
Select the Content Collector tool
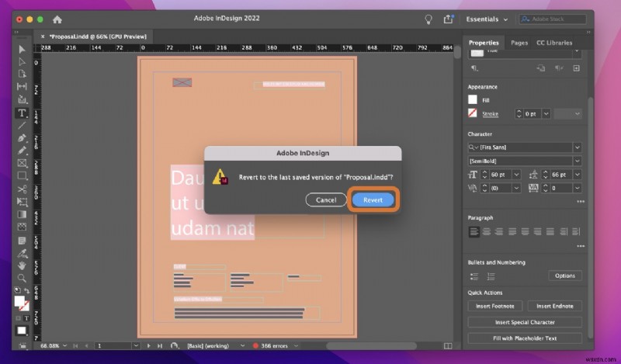[x=22, y=99]
